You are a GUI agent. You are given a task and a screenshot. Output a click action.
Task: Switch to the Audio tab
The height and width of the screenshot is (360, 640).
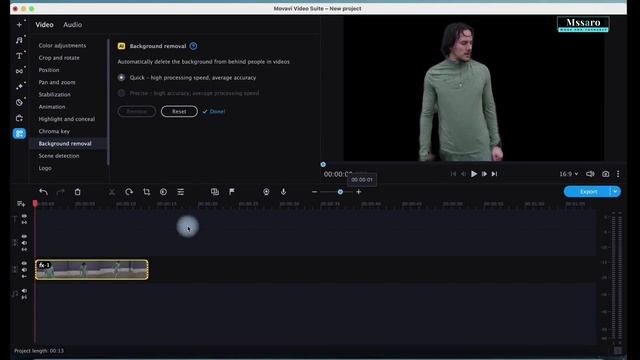tap(73, 25)
